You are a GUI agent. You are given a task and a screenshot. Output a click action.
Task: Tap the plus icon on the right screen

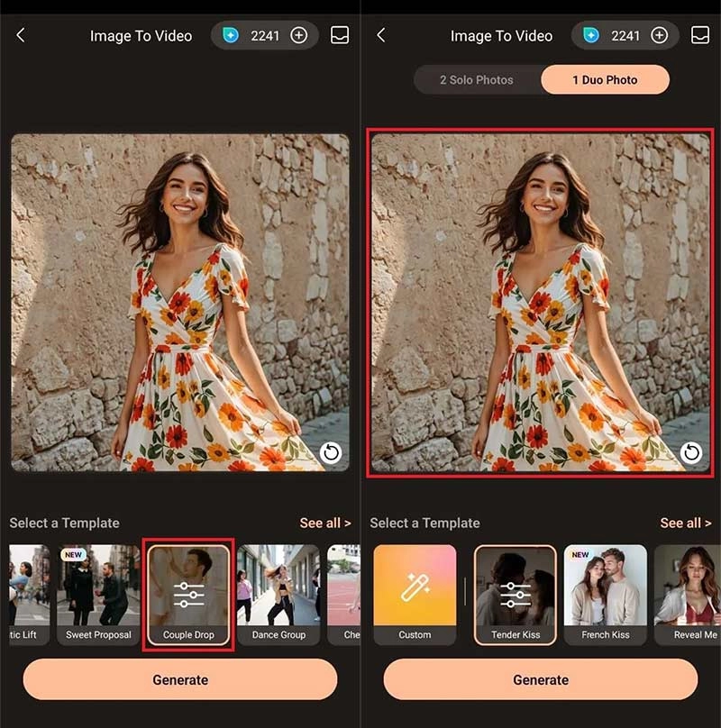[660, 36]
